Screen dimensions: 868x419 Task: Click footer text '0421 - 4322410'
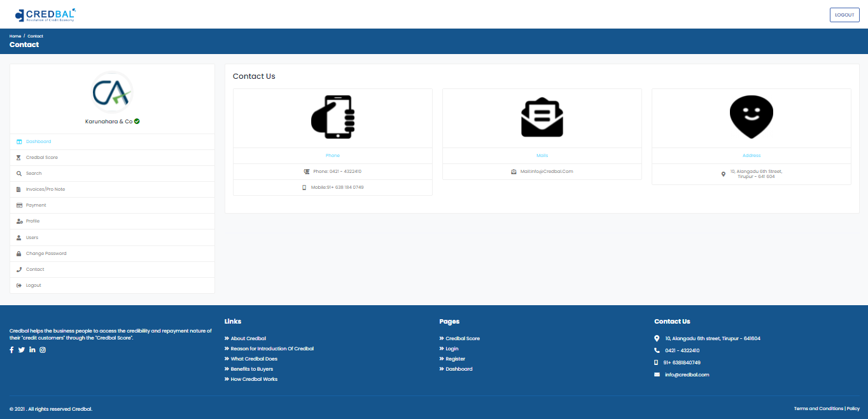[682, 350]
